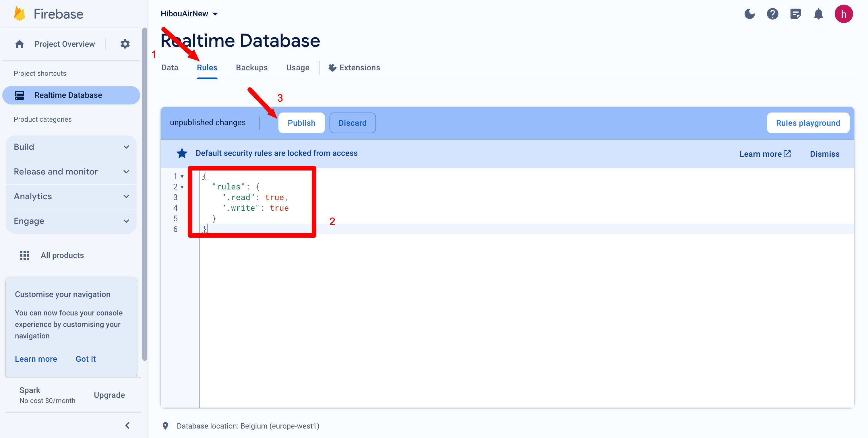The height and width of the screenshot is (438, 868).
Task: Click Learn more in navigation card
Action: [36, 359]
